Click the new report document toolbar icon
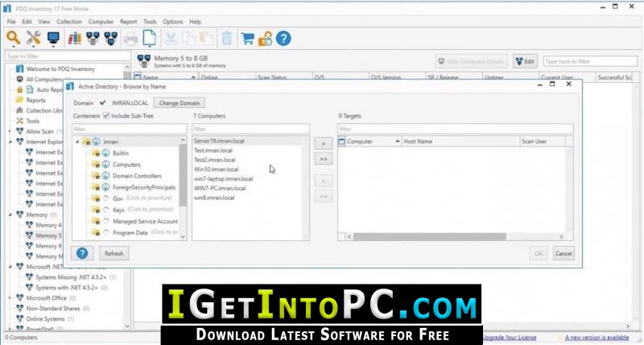Screen dimensions: 644x345 coord(150,38)
